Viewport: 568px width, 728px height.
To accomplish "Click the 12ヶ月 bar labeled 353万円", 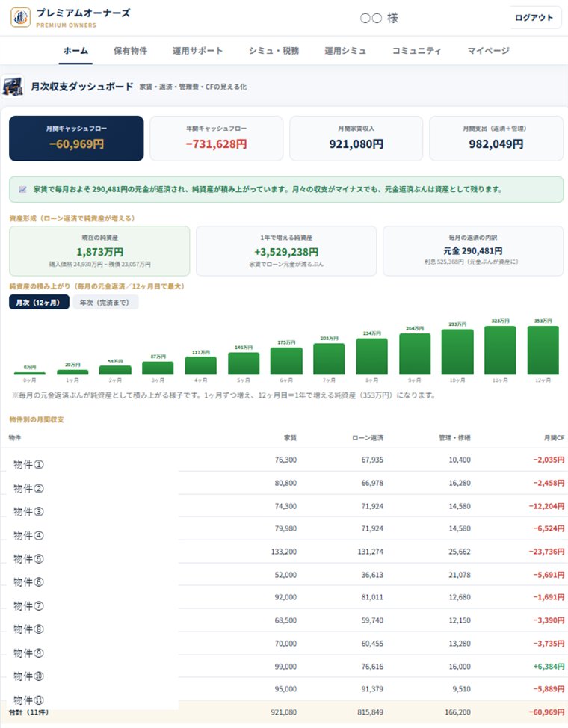I will point(543,350).
